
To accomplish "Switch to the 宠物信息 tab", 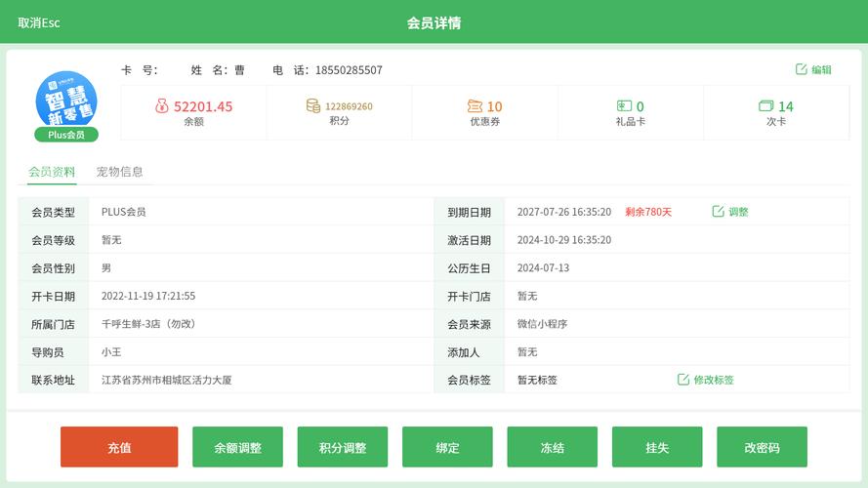I will [x=119, y=172].
